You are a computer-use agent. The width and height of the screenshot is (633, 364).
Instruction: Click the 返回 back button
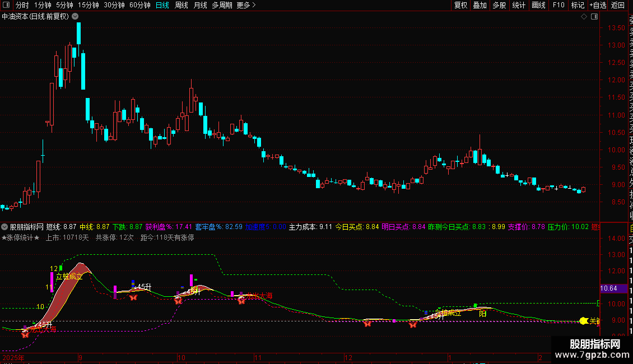pyautogui.click(x=618, y=5)
